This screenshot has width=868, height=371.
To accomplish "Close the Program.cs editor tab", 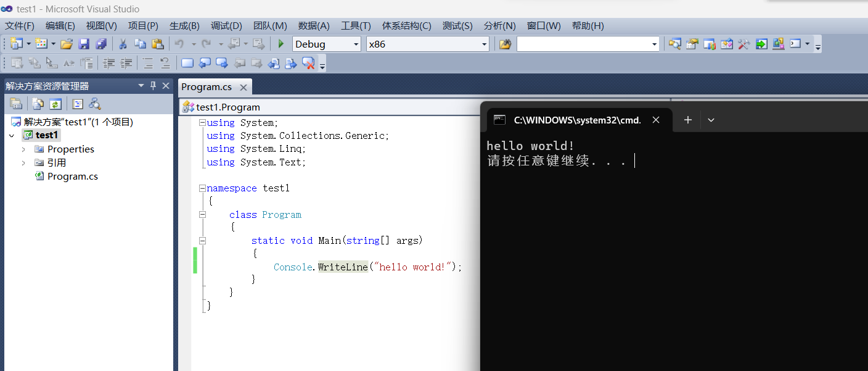I will click(x=244, y=88).
